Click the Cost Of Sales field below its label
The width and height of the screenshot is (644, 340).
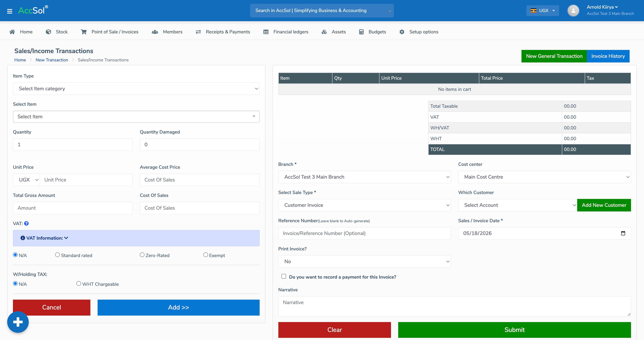pyautogui.click(x=199, y=208)
